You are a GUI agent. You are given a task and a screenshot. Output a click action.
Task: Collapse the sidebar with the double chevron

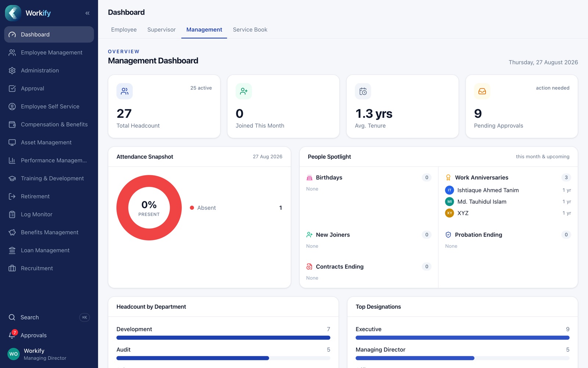87,13
